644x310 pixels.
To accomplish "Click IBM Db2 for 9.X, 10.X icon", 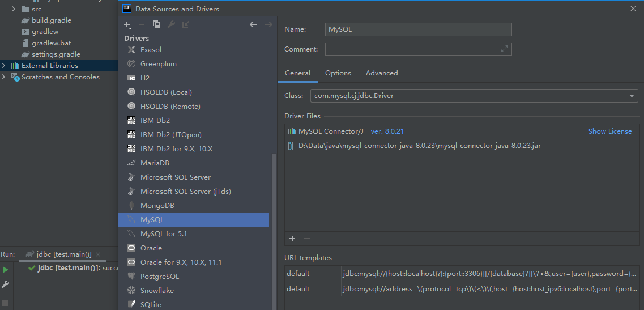I will 131,149.
